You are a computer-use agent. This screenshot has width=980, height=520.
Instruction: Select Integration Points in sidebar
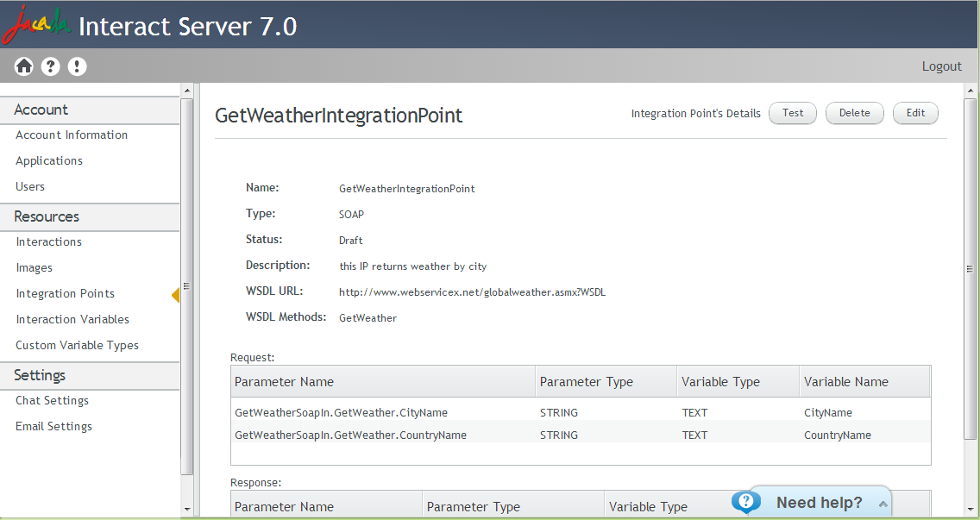(65, 294)
